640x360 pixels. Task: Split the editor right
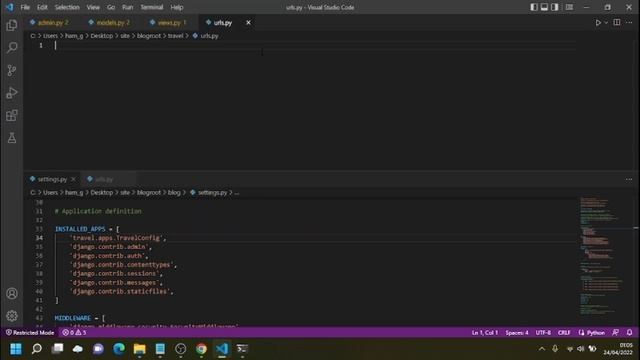pos(617,22)
